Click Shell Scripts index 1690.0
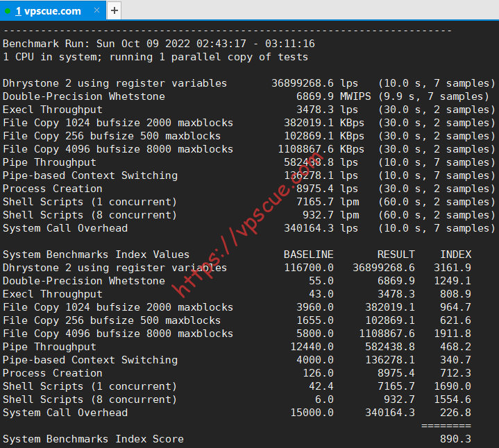This screenshot has width=499, height=448. pyautogui.click(x=453, y=386)
